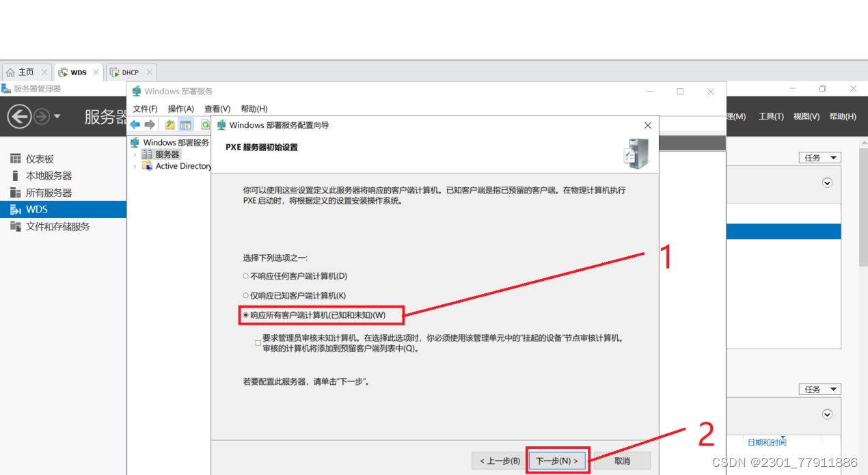Open 视图(V) menu in Server Manager
The height and width of the screenshot is (475, 868).
click(806, 116)
